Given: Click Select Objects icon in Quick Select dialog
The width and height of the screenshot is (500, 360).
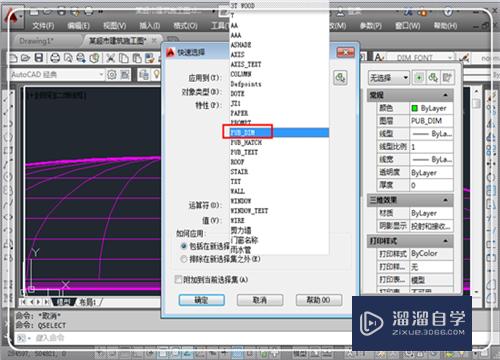Looking at the screenshot, I should pyautogui.click(x=340, y=78).
